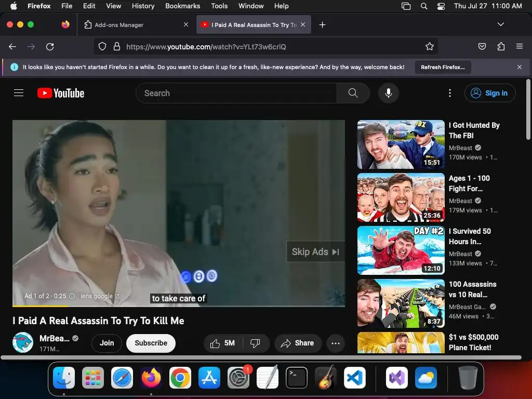Open Finder from the Dock
This screenshot has height=399, width=532.
(64, 378)
